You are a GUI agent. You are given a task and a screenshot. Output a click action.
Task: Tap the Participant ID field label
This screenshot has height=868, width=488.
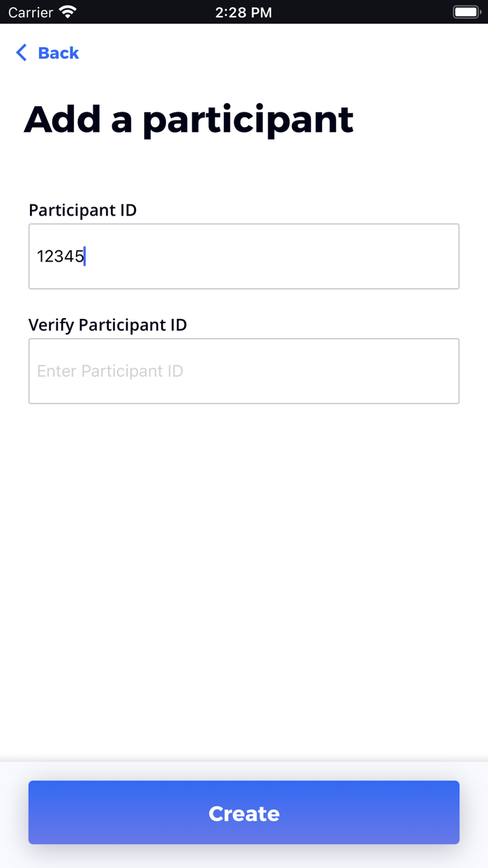point(82,209)
